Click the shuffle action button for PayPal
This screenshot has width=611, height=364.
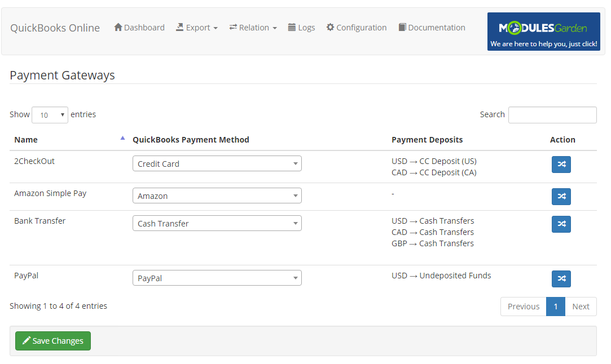click(x=561, y=279)
